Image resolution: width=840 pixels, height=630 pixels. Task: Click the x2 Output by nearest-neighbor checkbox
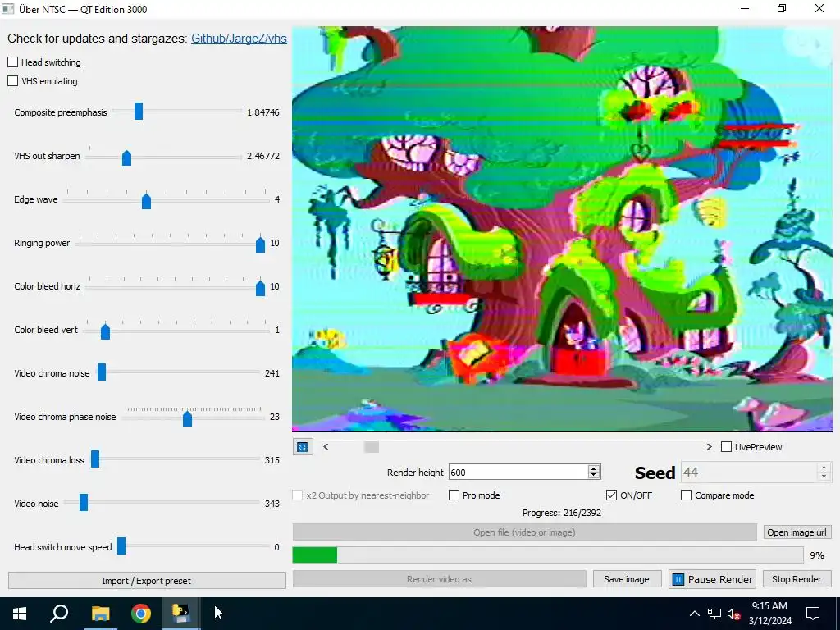(297, 495)
